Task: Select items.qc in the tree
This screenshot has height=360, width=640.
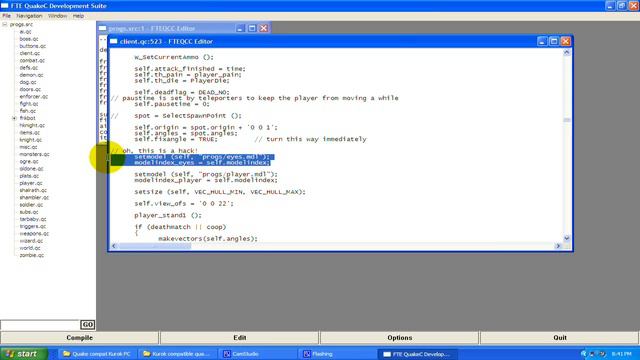Action: 30,133
